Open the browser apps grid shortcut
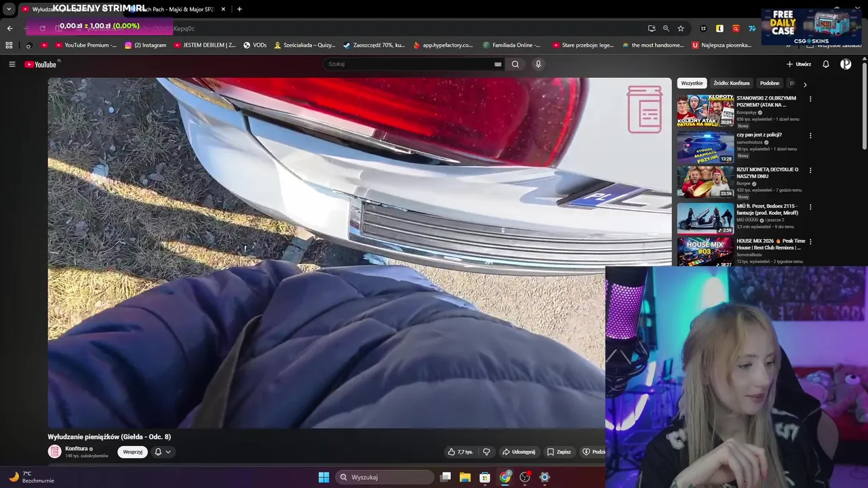Viewport: 868px width, 488px height. 9,45
